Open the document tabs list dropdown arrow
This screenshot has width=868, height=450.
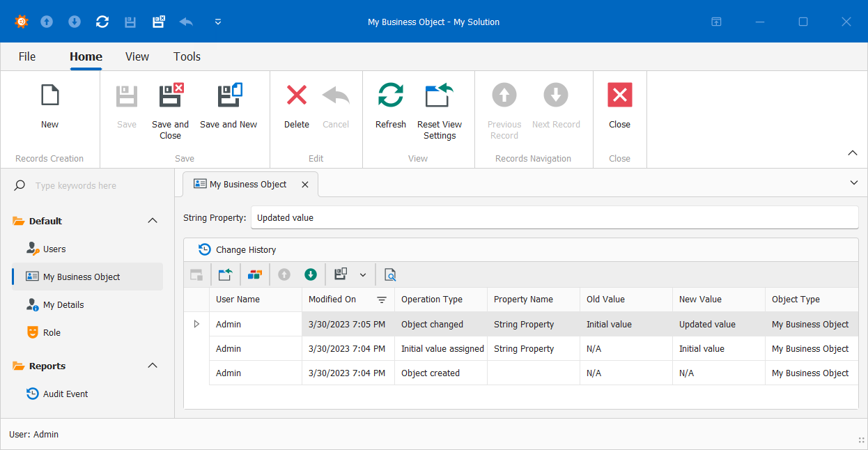point(854,183)
